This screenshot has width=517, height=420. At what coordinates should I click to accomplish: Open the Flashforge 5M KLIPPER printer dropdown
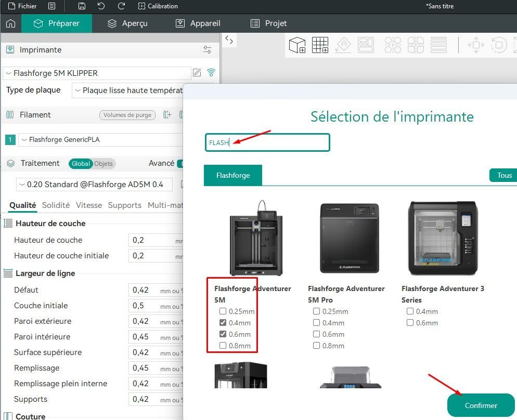(97, 73)
